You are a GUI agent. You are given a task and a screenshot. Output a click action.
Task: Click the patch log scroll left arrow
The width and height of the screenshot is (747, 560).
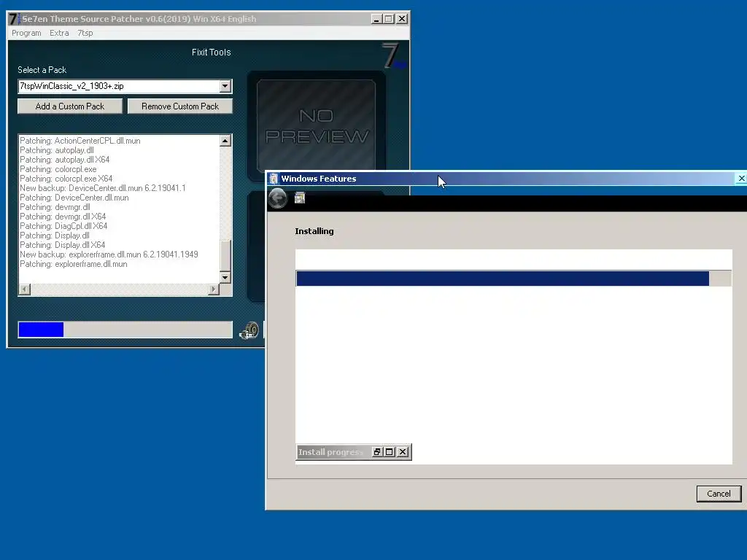coord(24,289)
